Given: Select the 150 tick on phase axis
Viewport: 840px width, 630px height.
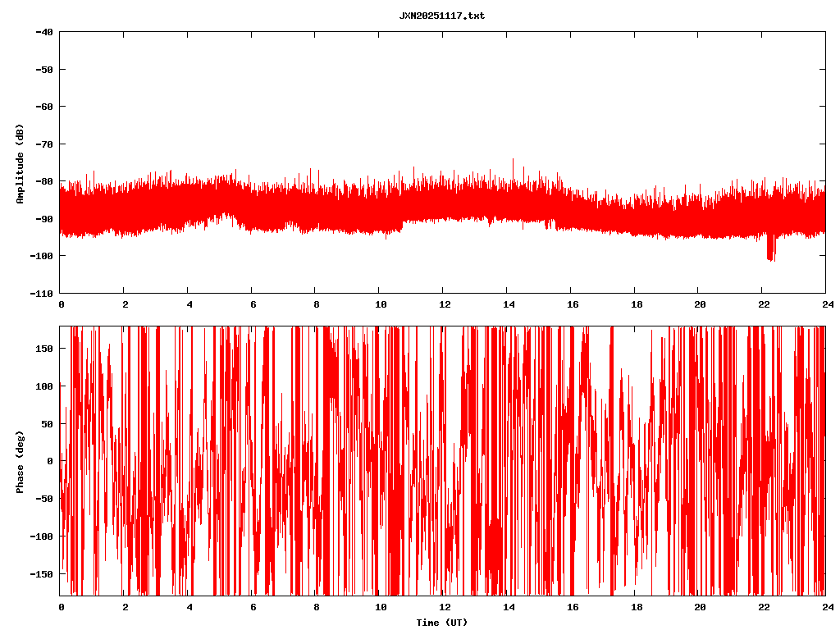Looking at the screenshot, I should (x=44, y=349).
